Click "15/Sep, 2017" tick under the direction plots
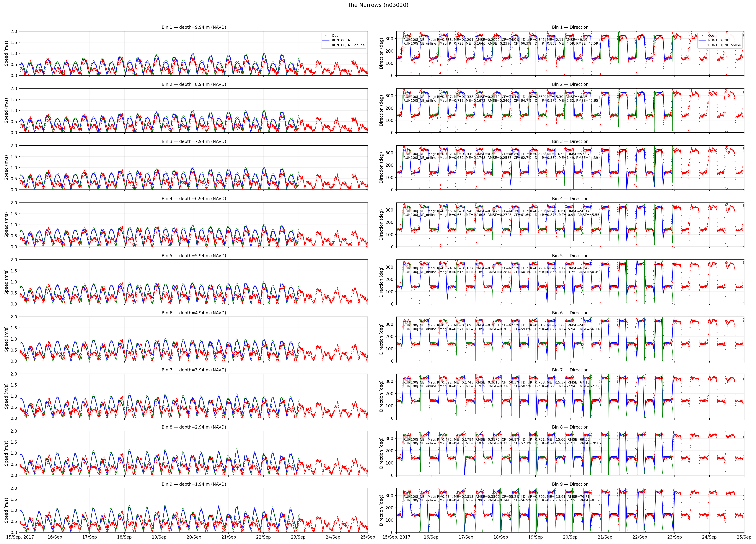 (x=396, y=537)
